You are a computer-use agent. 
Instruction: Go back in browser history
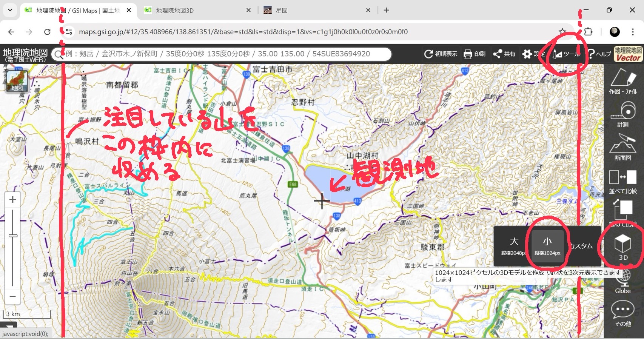(x=11, y=32)
